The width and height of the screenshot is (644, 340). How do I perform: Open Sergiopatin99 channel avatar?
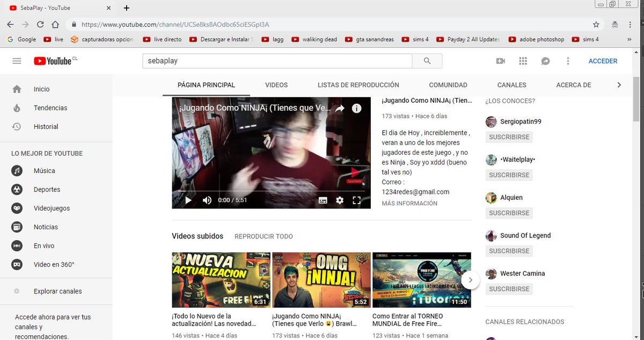point(491,122)
